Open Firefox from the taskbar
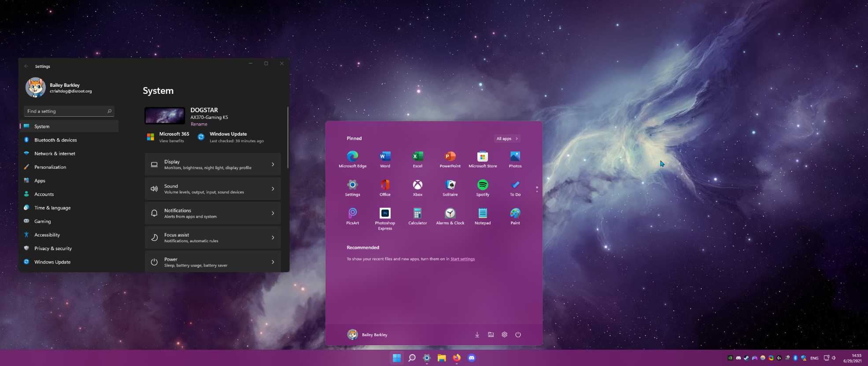868x366 pixels. (x=457, y=358)
